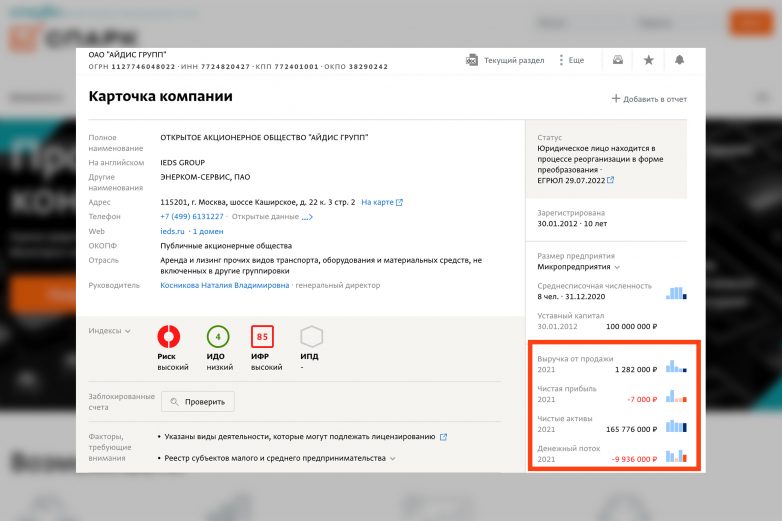Expand "Открытые данные" phone details
The width and height of the screenshot is (782, 521).
click(x=272, y=216)
